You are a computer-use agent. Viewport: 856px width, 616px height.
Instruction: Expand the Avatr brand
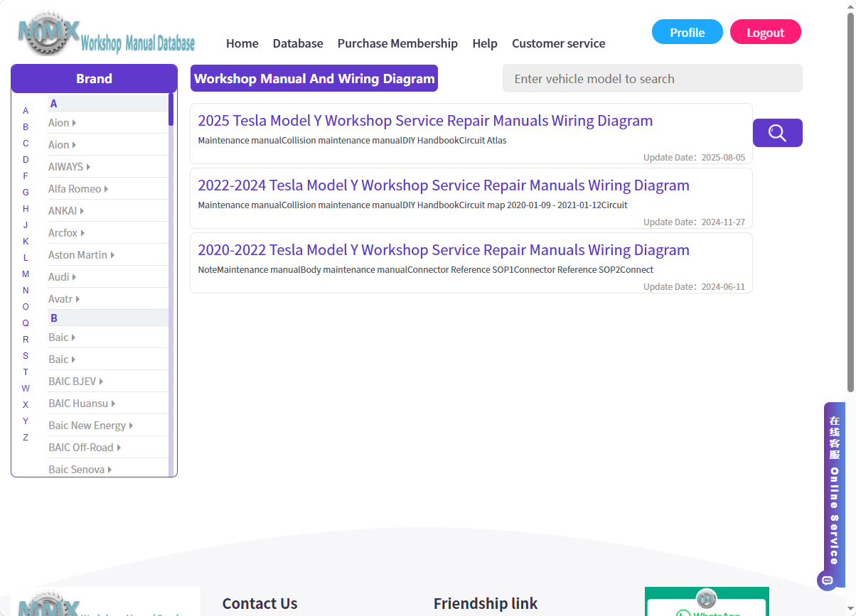(x=64, y=299)
